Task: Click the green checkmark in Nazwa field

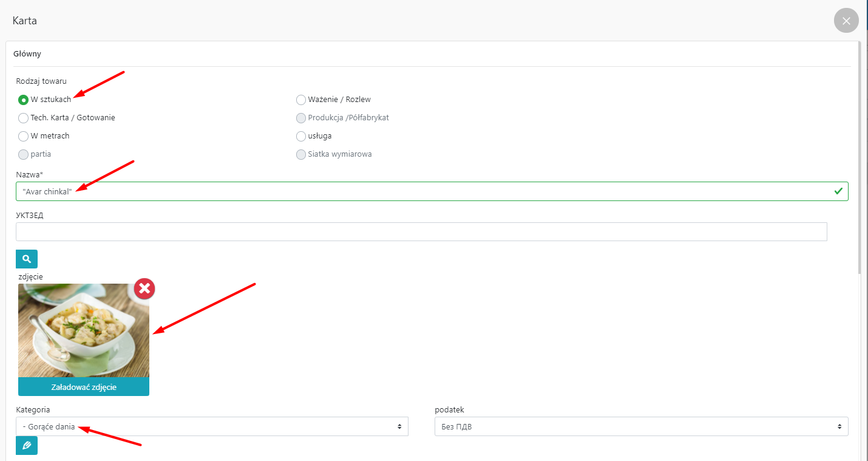Action: (x=838, y=191)
